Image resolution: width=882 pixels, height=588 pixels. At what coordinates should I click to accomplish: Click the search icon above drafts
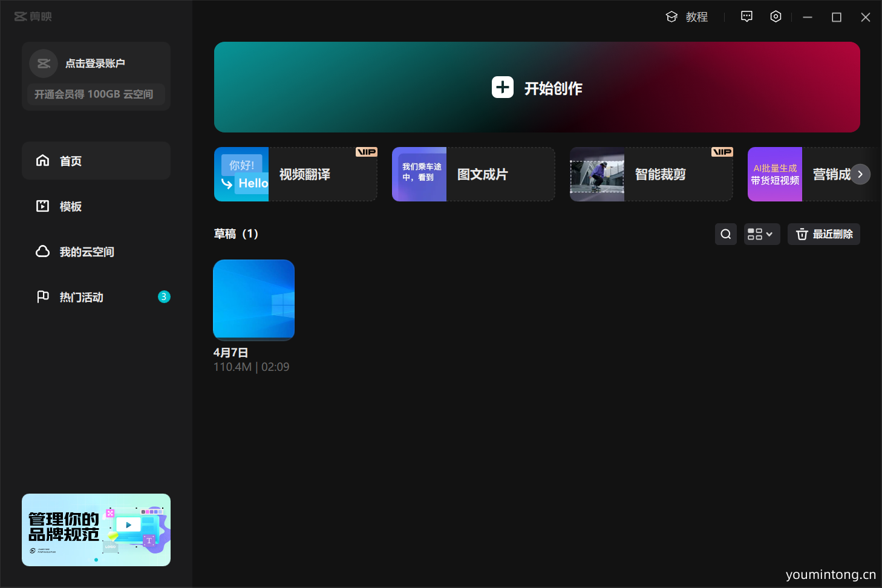click(725, 234)
